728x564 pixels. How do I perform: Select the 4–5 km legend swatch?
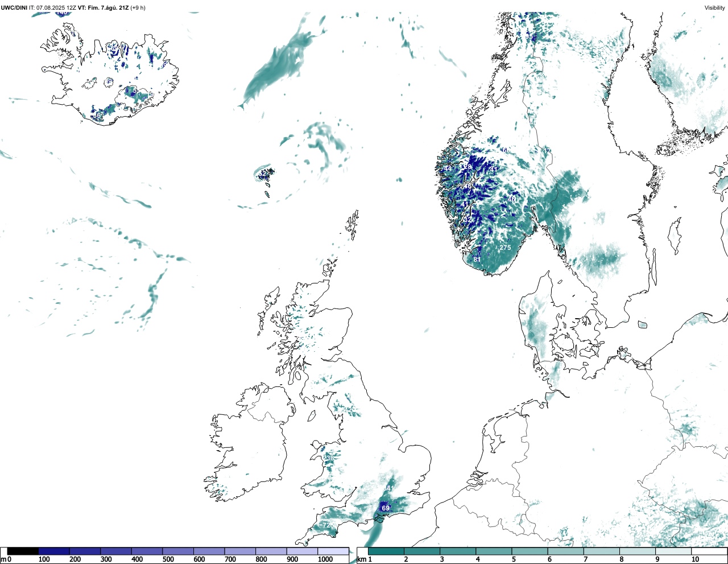click(494, 551)
